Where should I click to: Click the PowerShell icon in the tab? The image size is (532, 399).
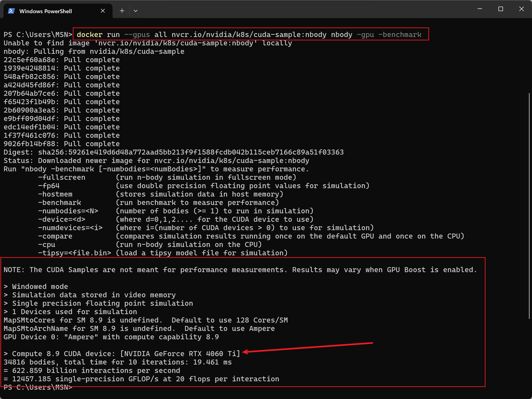pos(11,11)
